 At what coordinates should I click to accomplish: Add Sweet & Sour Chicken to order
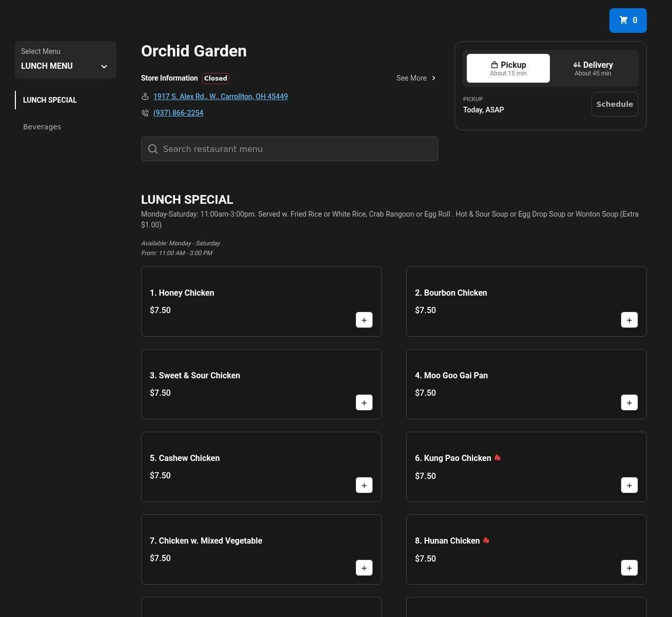(x=364, y=402)
